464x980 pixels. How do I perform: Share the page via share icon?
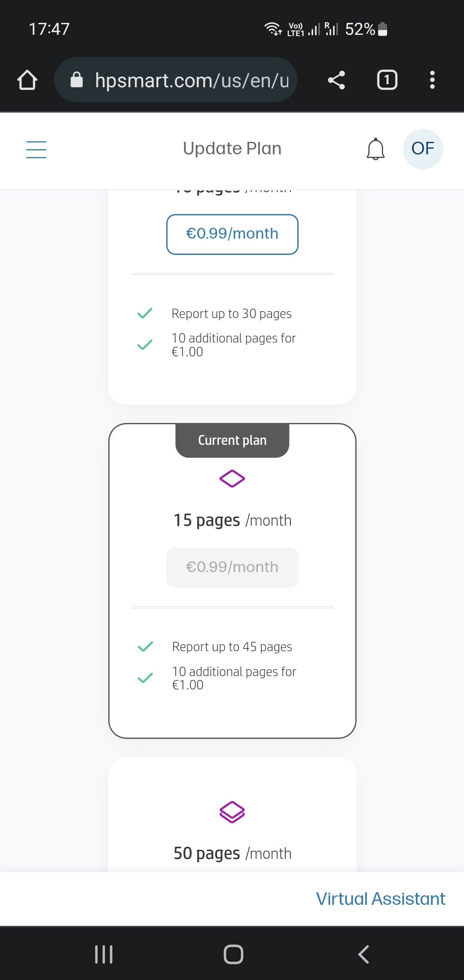point(336,80)
